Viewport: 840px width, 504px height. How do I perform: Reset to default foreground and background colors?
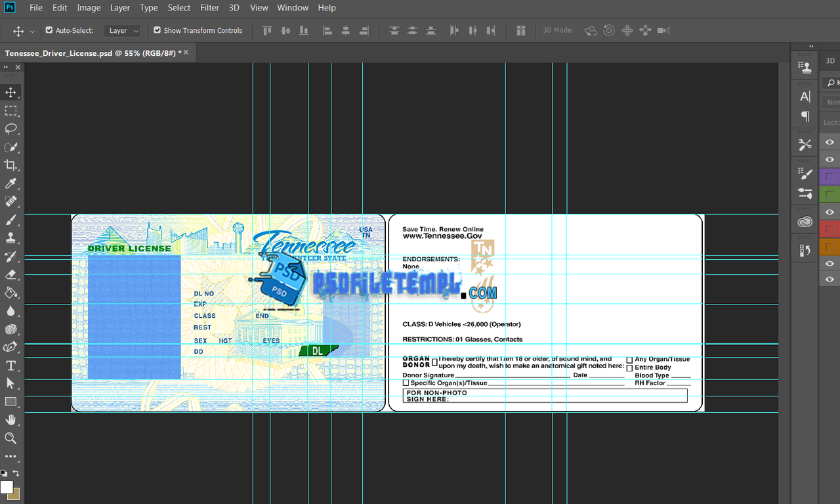point(4,472)
